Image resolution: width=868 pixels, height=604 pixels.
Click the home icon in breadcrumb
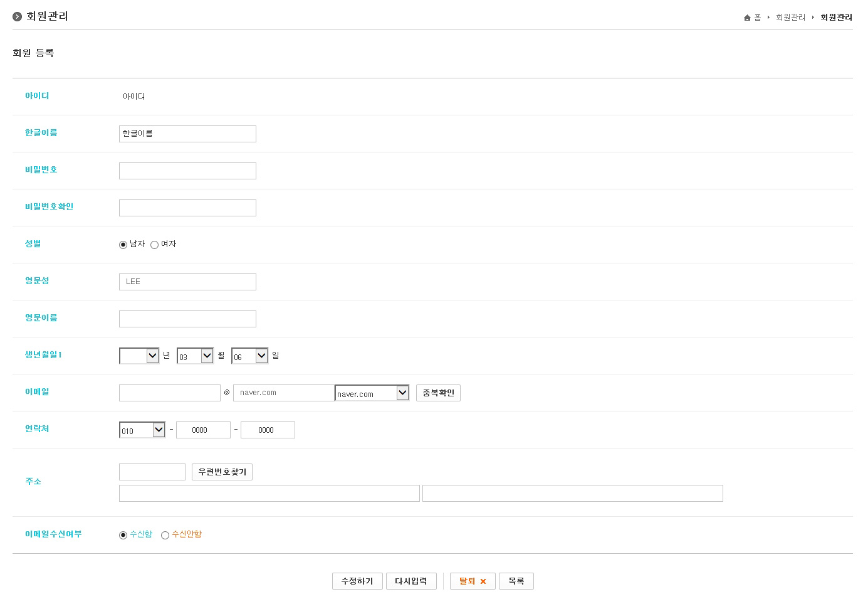click(747, 18)
